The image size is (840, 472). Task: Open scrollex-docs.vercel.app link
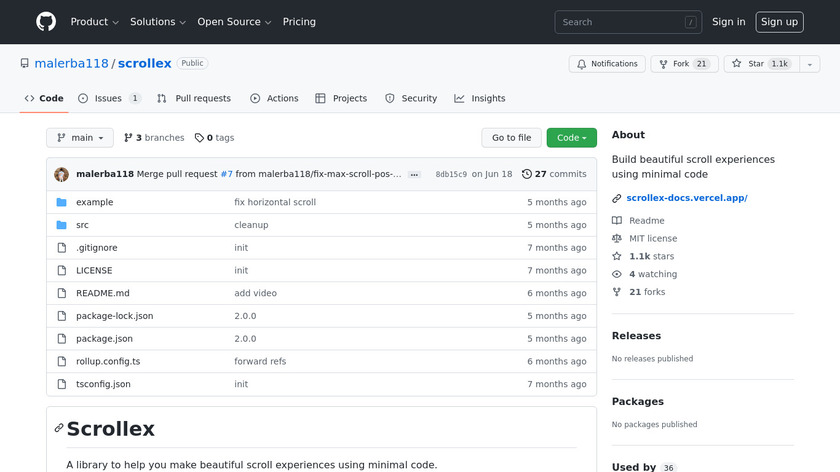click(686, 198)
